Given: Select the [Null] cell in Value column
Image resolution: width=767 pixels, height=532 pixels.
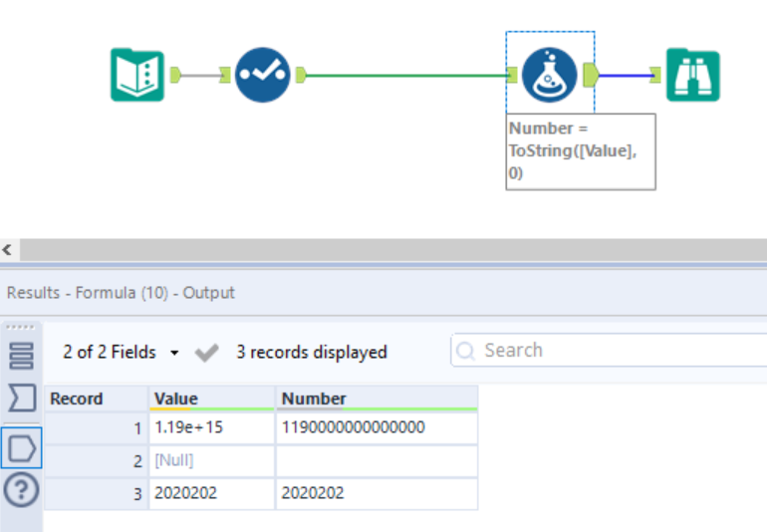Looking at the screenshot, I should [211, 460].
